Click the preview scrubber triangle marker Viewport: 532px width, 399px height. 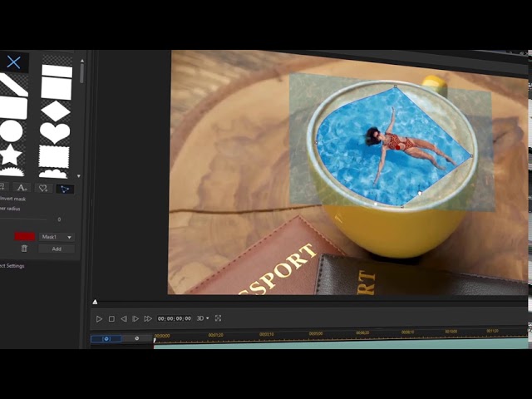click(95, 302)
